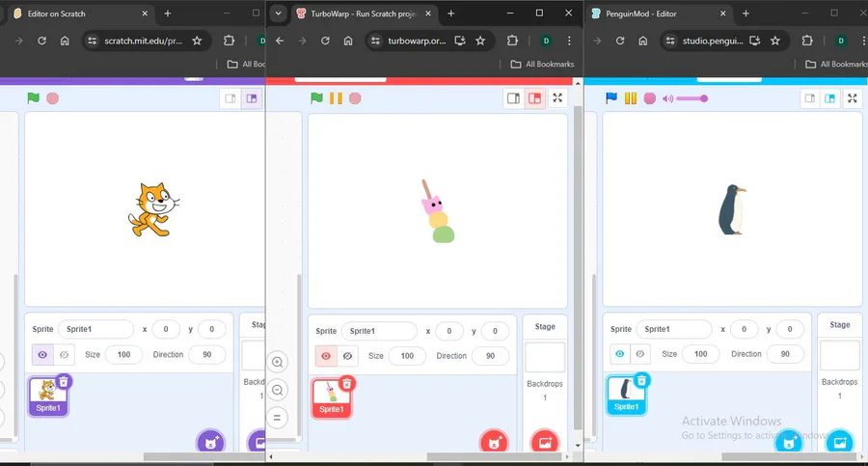Click Choose a Backdrop button in TurboWarp
This screenshot has height=466, width=868.
pyautogui.click(x=545, y=443)
